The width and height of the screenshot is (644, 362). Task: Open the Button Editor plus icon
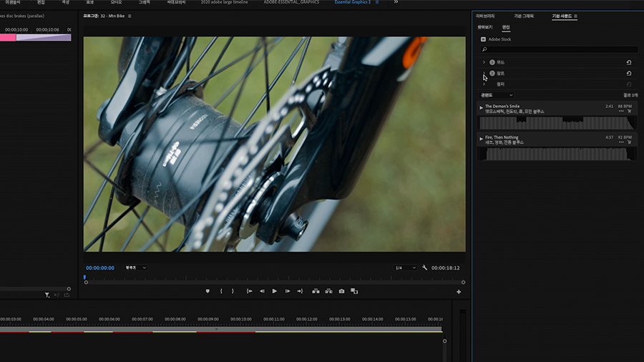(x=459, y=292)
